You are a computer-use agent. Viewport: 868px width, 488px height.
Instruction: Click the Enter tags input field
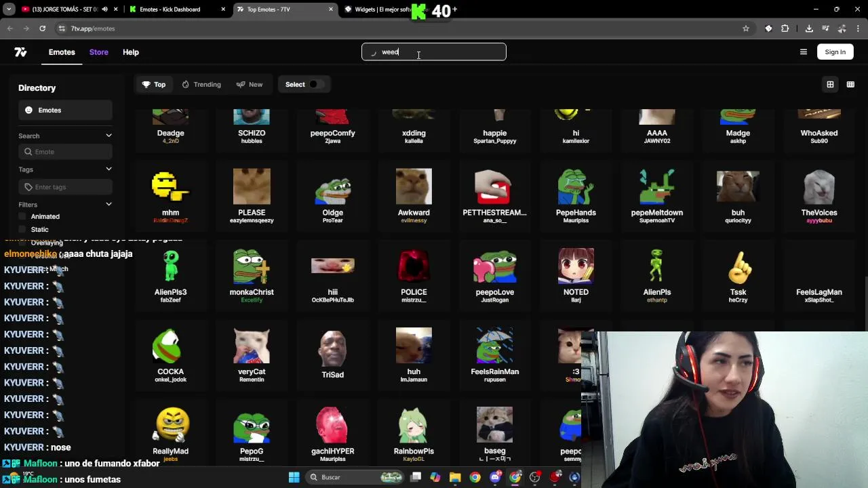coord(65,187)
